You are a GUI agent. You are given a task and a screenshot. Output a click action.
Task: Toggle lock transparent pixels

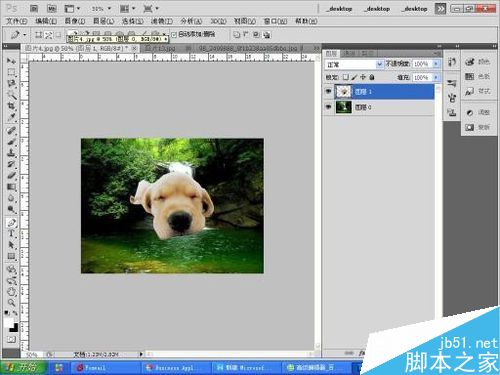click(346, 77)
